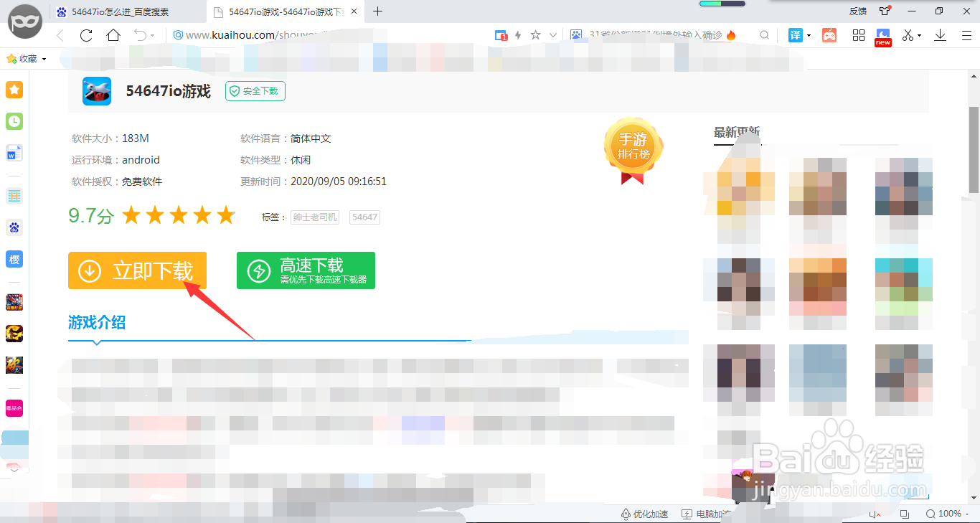Toggle the muted sound icon in status bar
Viewport: 980px width, 523px height.
click(875, 514)
